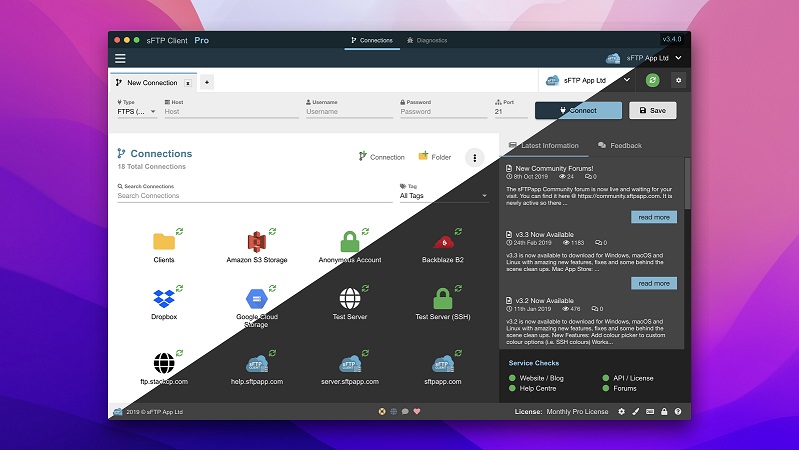Click the paintbrush theme icon in footer
The height and width of the screenshot is (450, 799).
click(635, 411)
